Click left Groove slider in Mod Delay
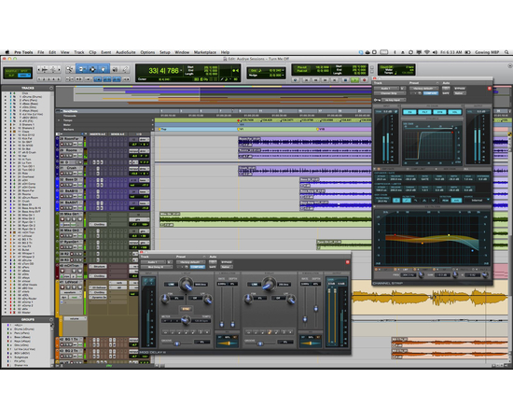Viewport: 513px width, 420px height. pos(177,343)
